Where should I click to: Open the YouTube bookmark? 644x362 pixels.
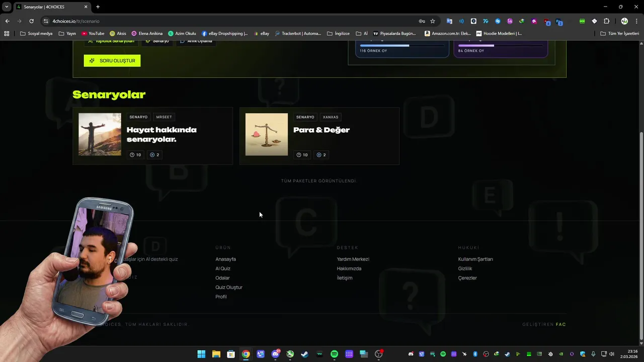(93, 34)
